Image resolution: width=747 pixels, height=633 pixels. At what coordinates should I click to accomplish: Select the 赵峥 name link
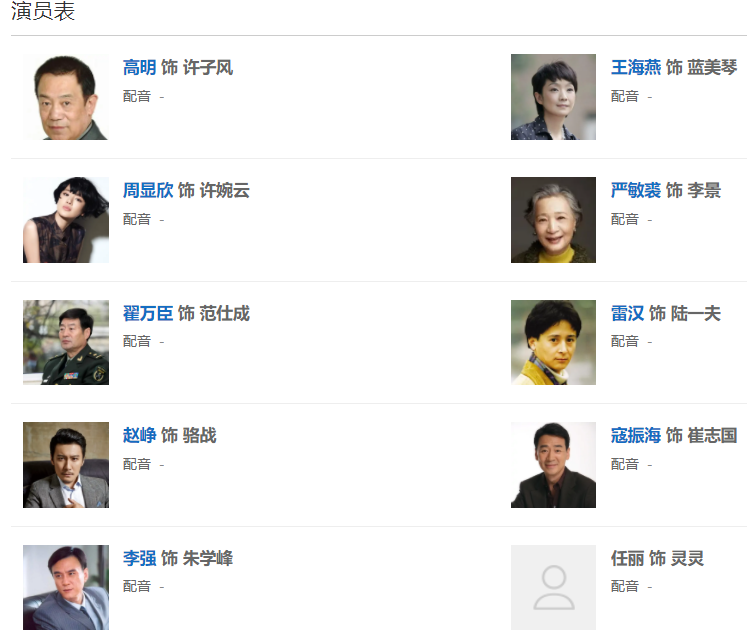click(139, 435)
